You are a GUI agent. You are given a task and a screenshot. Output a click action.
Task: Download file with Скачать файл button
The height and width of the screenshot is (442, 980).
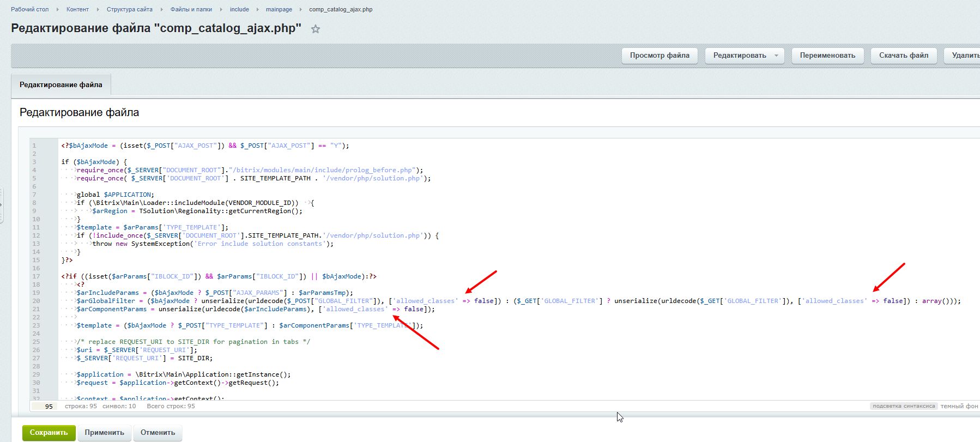[903, 56]
